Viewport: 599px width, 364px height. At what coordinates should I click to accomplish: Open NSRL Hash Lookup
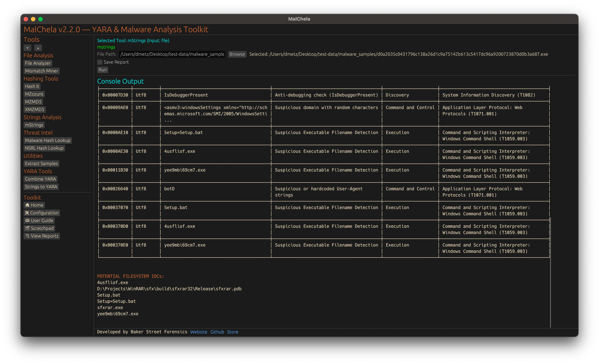point(44,148)
